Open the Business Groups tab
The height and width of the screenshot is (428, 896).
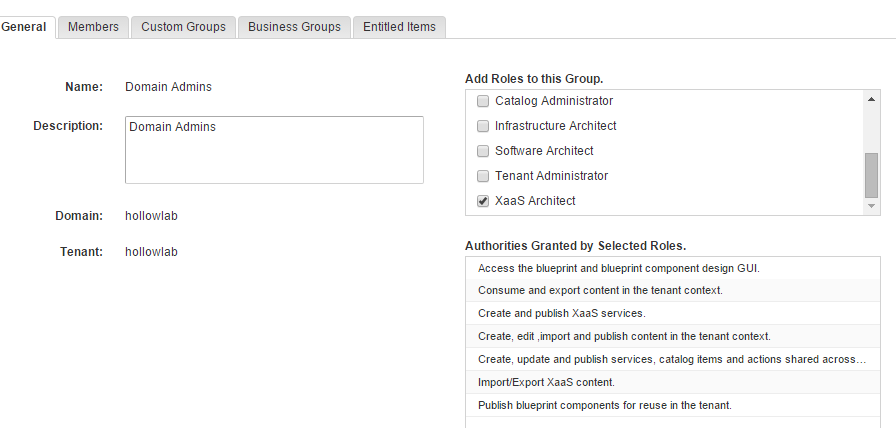[294, 27]
